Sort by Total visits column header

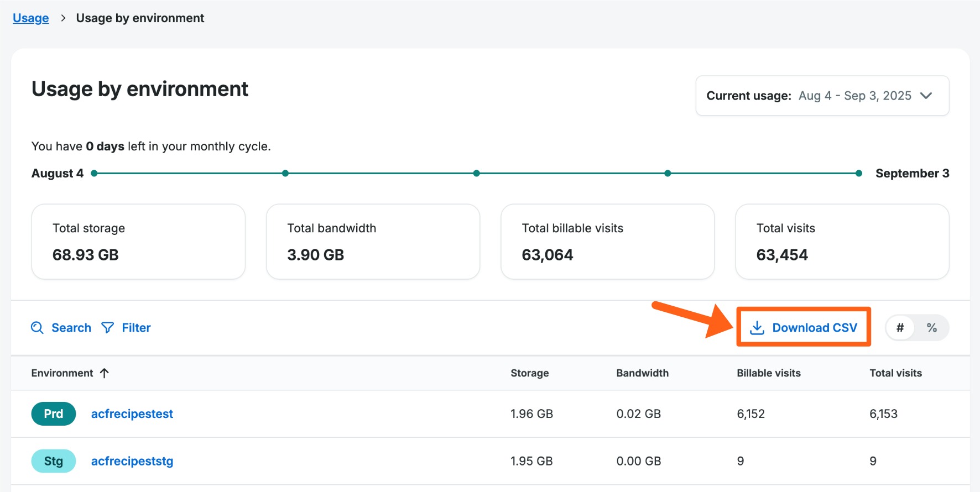(x=895, y=373)
